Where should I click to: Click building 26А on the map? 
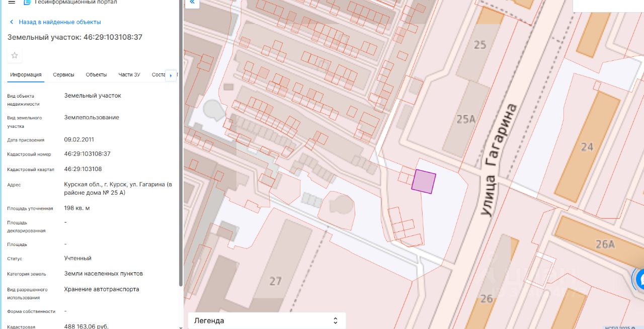point(603,244)
